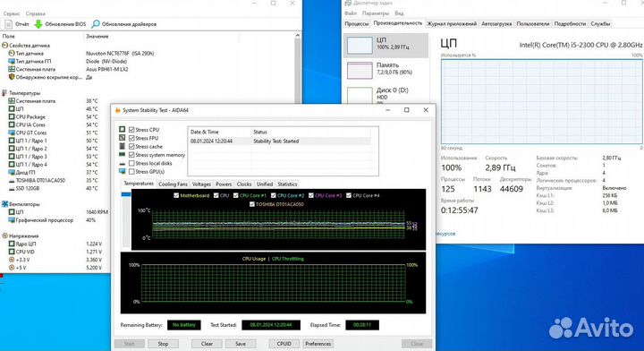Click the Значение column header in AIDA64
Screen dimensions: 644x351
click(97, 36)
